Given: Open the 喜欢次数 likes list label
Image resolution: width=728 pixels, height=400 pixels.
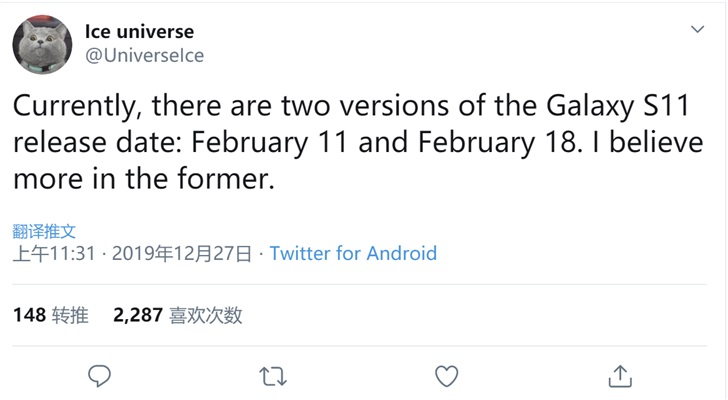Looking at the screenshot, I should pos(206,316).
